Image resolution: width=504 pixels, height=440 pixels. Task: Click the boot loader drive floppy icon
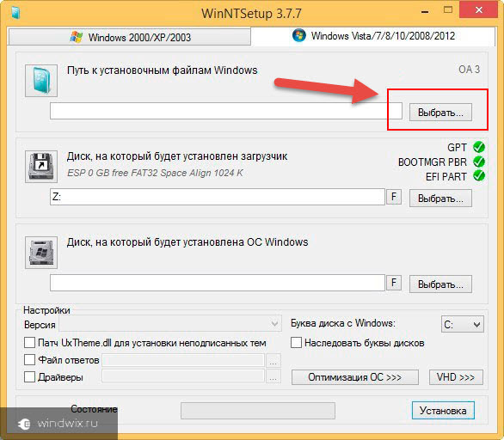(41, 167)
